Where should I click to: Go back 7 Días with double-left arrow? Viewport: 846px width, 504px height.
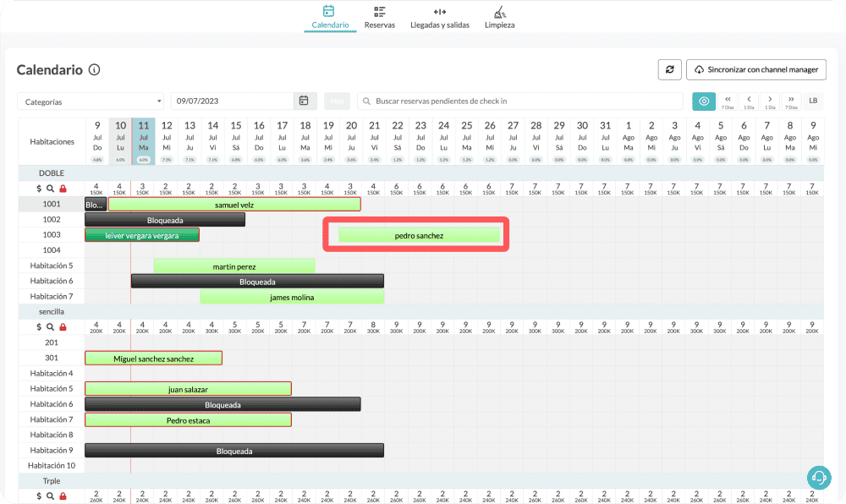point(728,101)
